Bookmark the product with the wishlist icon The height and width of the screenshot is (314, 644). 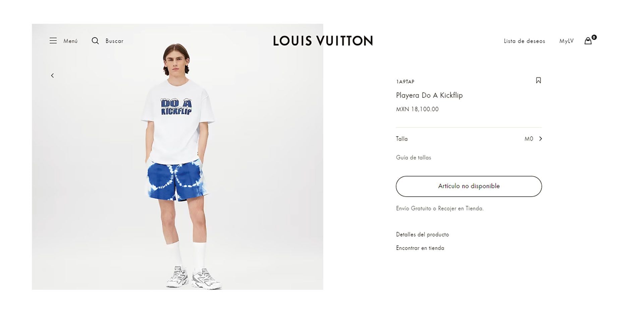coord(538,80)
